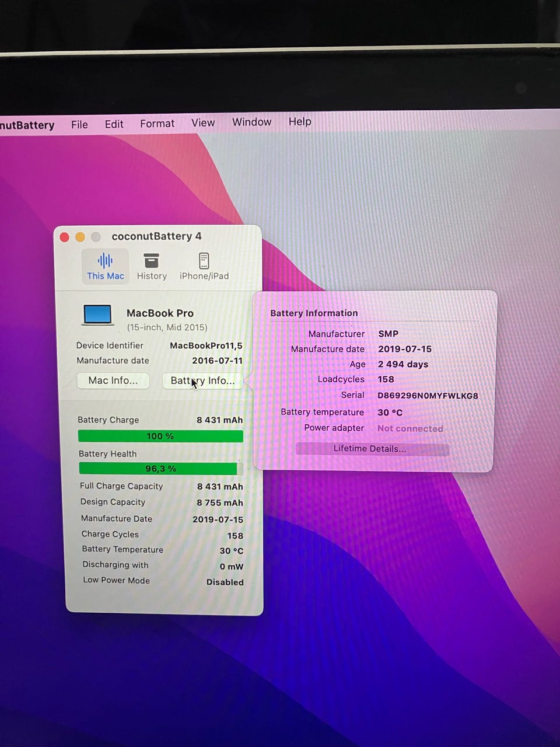Click the Battery temperature 30 °C in popover
The height and width of the screenshot is (747, 560).
[390, 413]
